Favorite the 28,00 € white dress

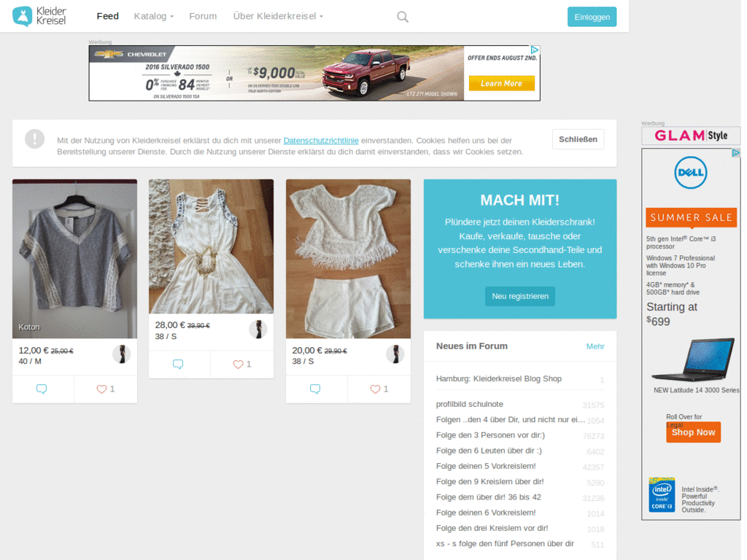[241, 365]
